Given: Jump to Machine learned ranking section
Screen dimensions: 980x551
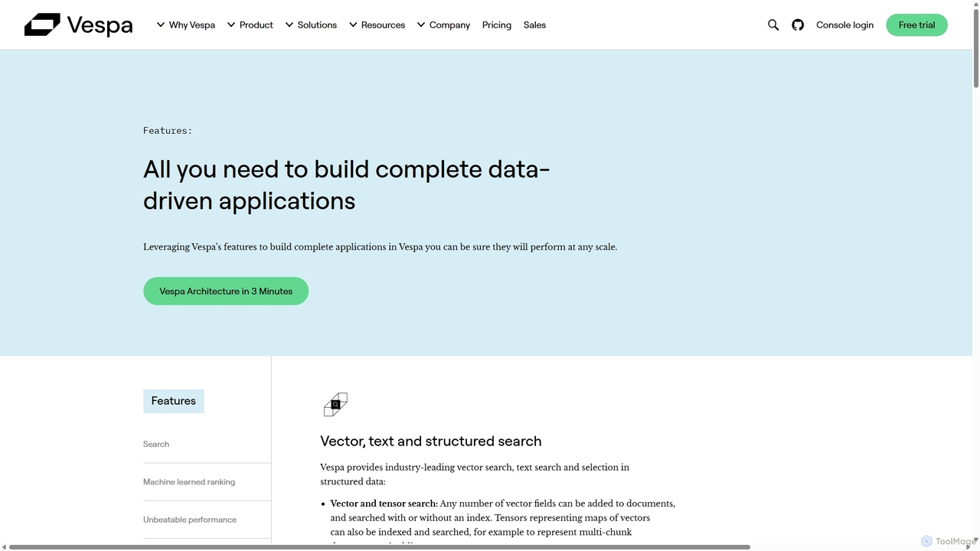Looking at the screenshot, I should [189, 482].
